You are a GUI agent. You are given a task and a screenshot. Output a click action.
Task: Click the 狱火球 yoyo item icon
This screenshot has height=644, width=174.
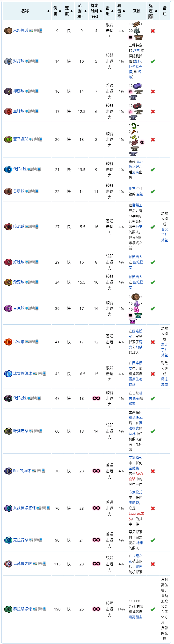pos(8,342)
